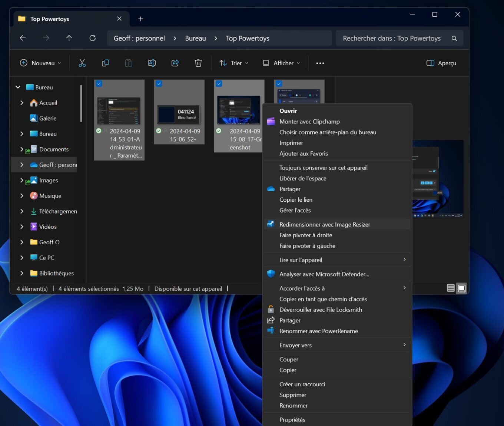Expand the Bibliothèques tree node
The width and height of the screenshot is (504, 426).
(21, 273)
